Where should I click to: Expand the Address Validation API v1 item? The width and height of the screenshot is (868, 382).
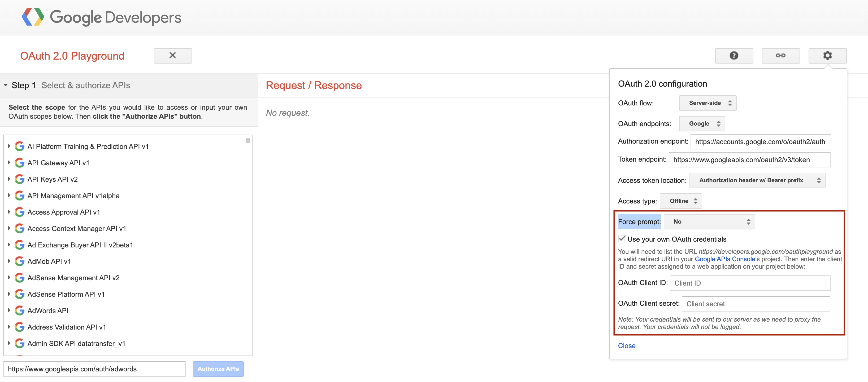point(9,327)
